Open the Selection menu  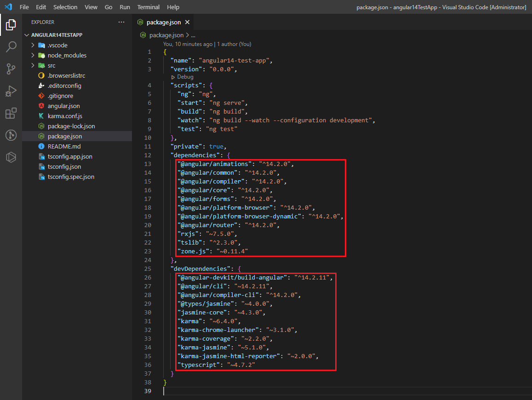click(65, 7)
